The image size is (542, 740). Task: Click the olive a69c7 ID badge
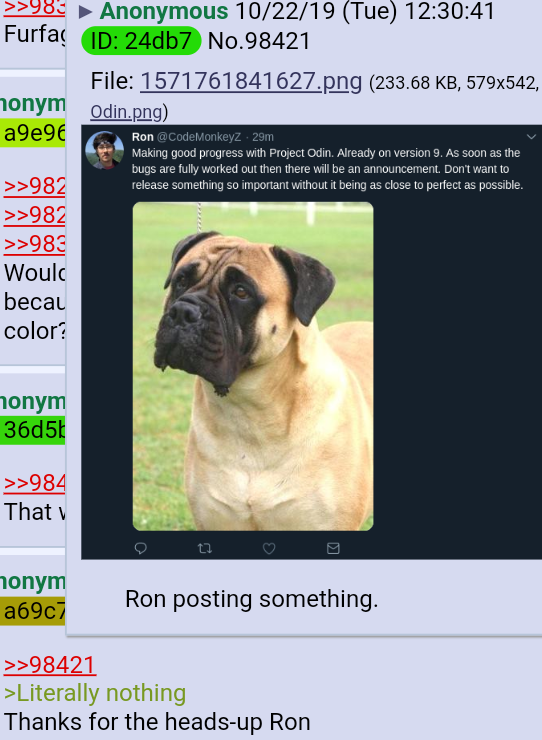pos(33,611)
